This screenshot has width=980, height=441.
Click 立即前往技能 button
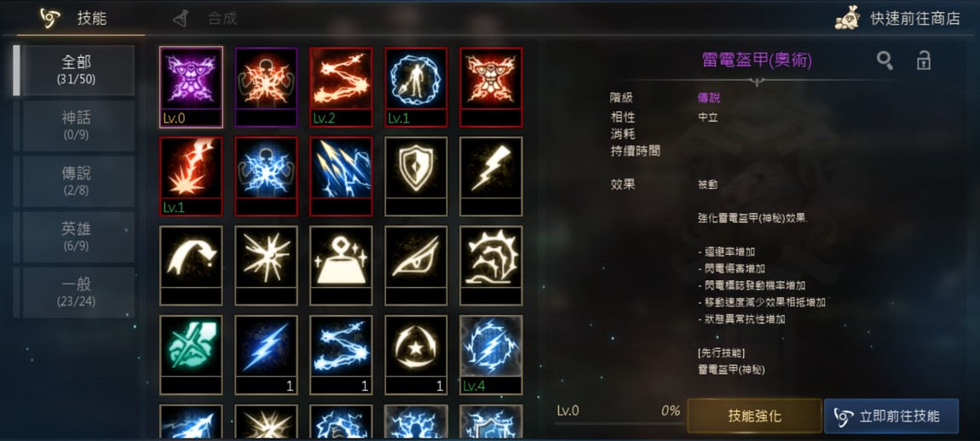pyautogui.click(x=891, y=416)
